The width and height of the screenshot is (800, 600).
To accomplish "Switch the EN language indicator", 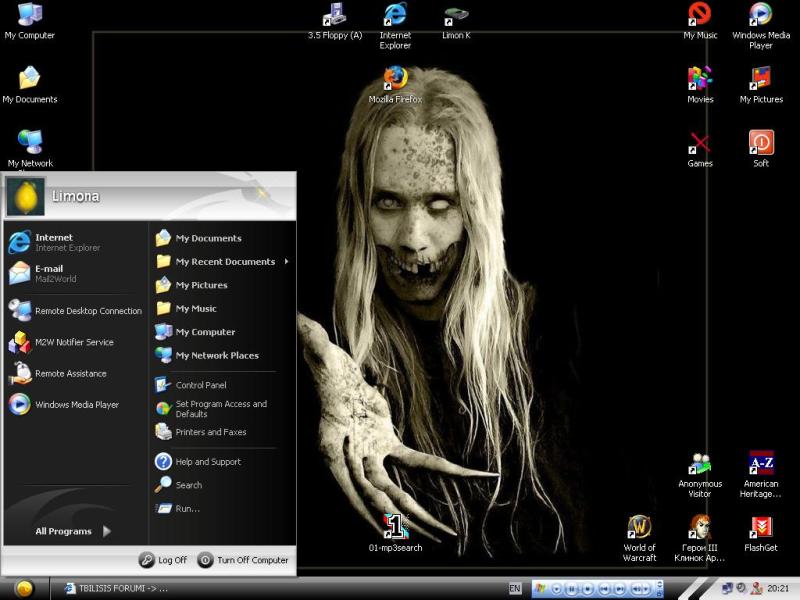I will [x=515, y=589].
